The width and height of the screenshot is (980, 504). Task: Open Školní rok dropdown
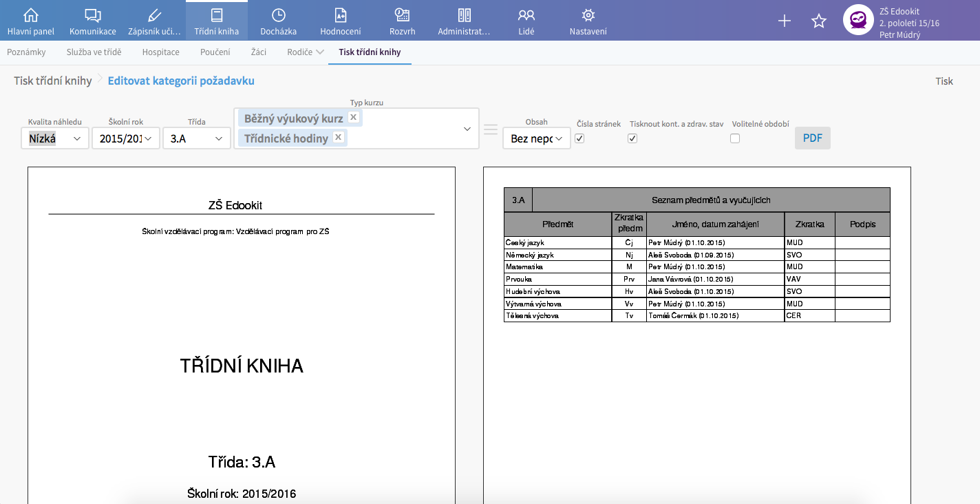click(126, 138)
